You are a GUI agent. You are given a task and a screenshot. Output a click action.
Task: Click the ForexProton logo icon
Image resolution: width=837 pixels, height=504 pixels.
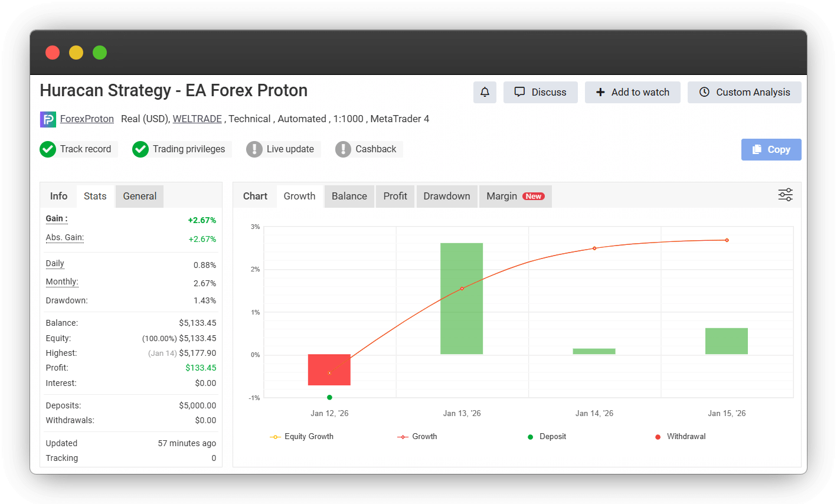[48, 119]
